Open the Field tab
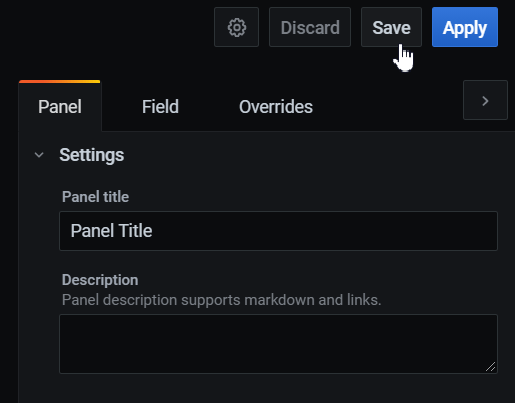Image resolution: width=515 pixels, height=403 pixels. tap(160, 107)
